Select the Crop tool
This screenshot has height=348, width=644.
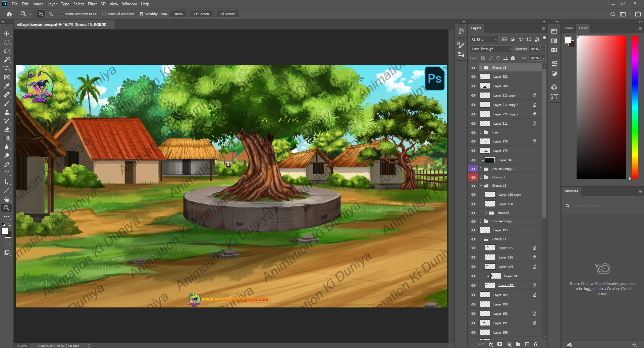[7, 68]
